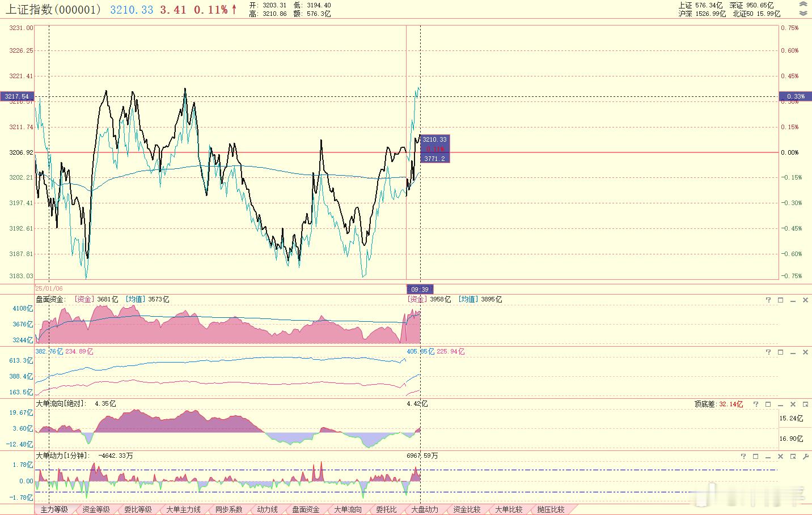
Task: Click the 09:39 time marker on the axis
Action: point(420,289)
